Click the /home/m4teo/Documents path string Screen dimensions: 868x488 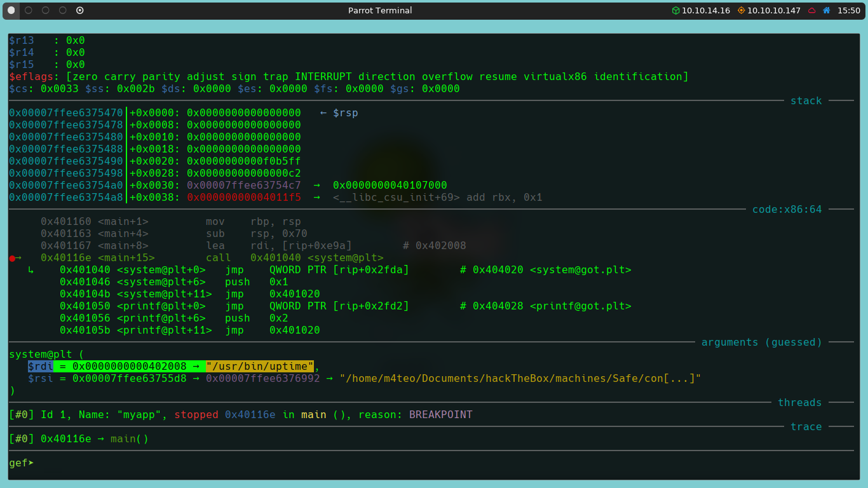coord(520,378)
